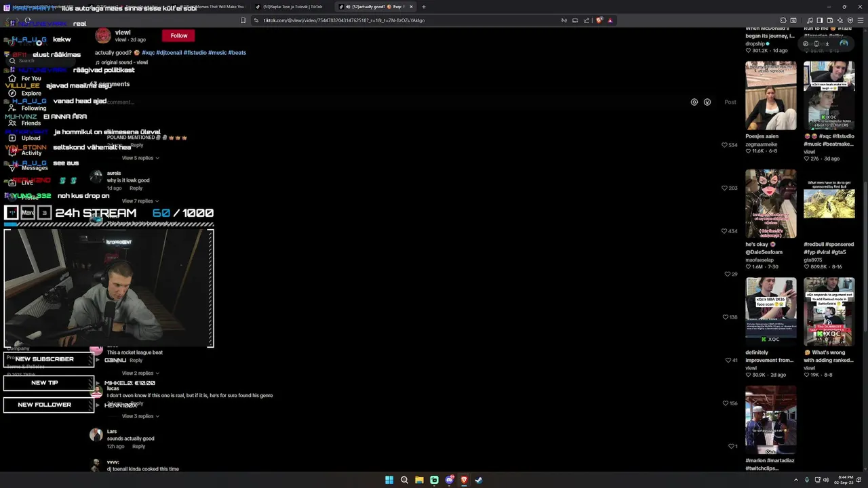This screenshot has height=488, width=868.
Task: Like the comment with 434 likes
Action: pos(725,231)
